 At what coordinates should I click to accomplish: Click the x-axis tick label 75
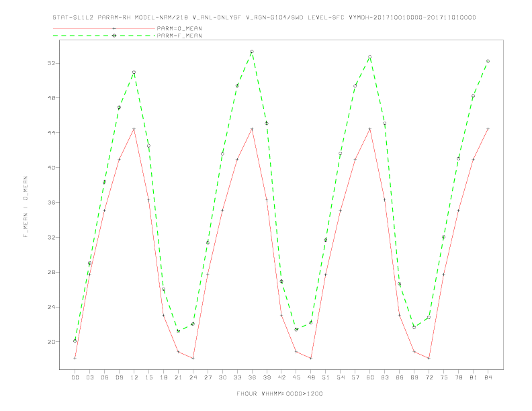444,377
